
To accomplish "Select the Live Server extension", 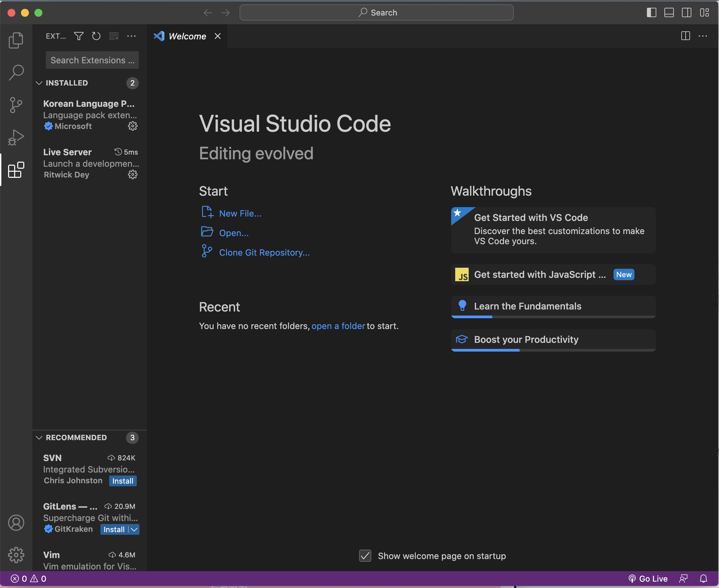I will pyautogui.click(x=90, y=163).
